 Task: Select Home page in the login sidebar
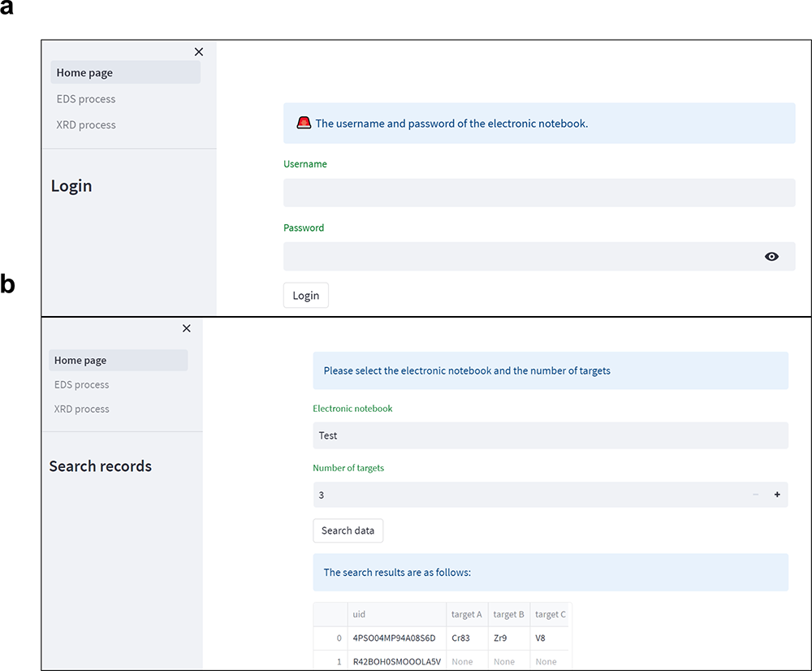tap(84, 73)
